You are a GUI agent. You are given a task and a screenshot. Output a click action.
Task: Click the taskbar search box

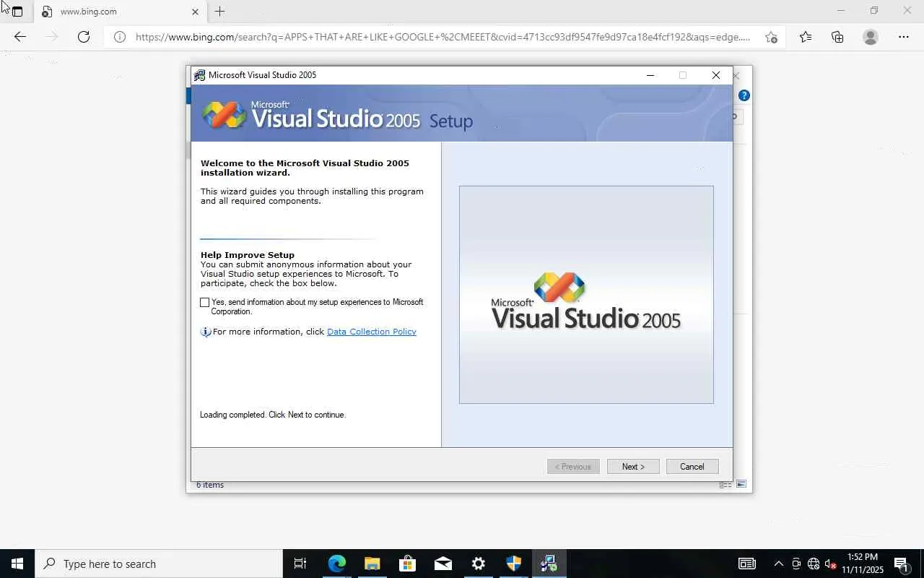tap(159, 564)
